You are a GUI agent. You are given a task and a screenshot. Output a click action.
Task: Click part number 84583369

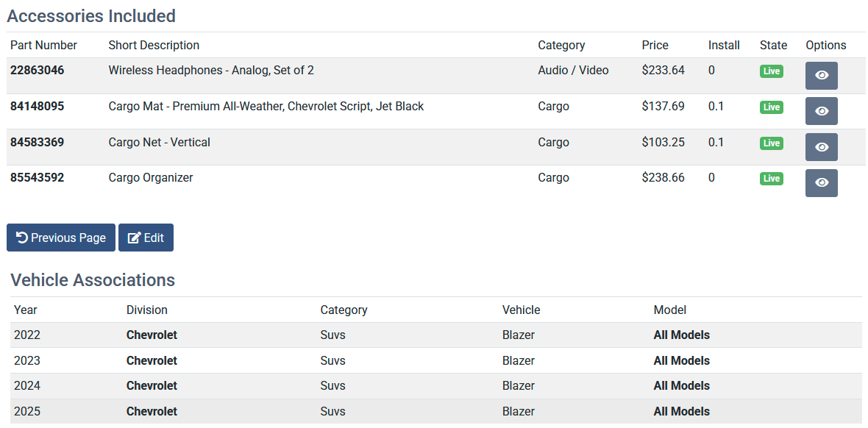click(37, 143)
